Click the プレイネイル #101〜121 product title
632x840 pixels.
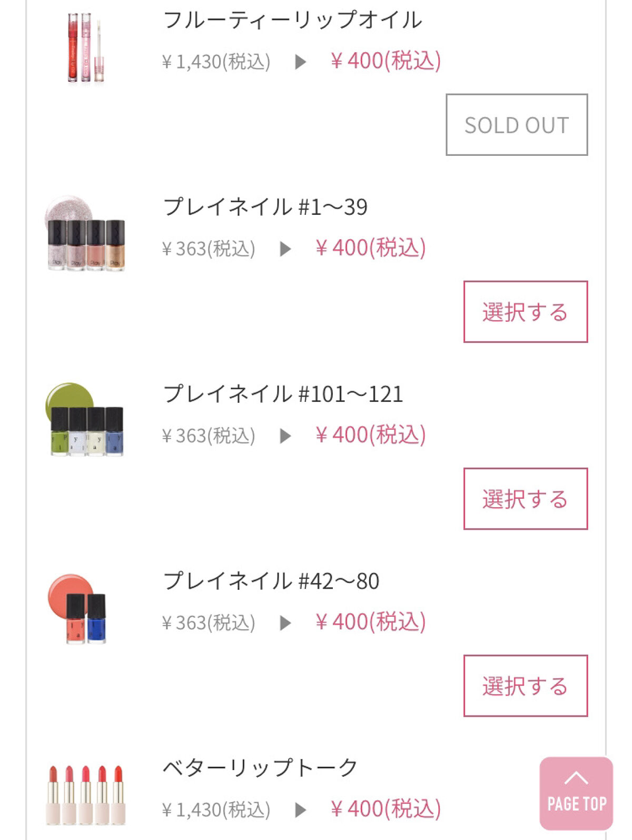click(x=283, y=393)
